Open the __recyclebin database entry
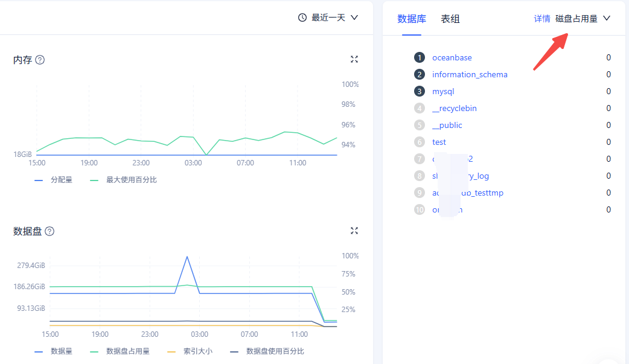Screen dimensions: 629x364 pyautogui.click(x=455, y=108)
